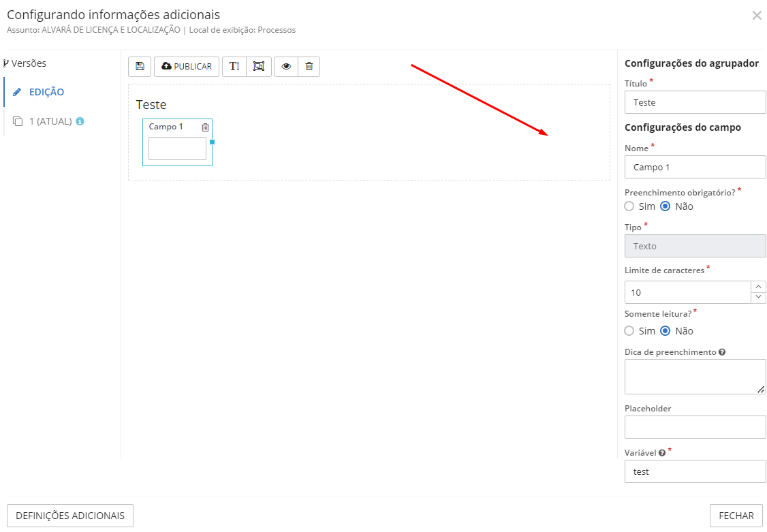
Task: Click the PUBLICAR button
Action: [x=187, y=67]
